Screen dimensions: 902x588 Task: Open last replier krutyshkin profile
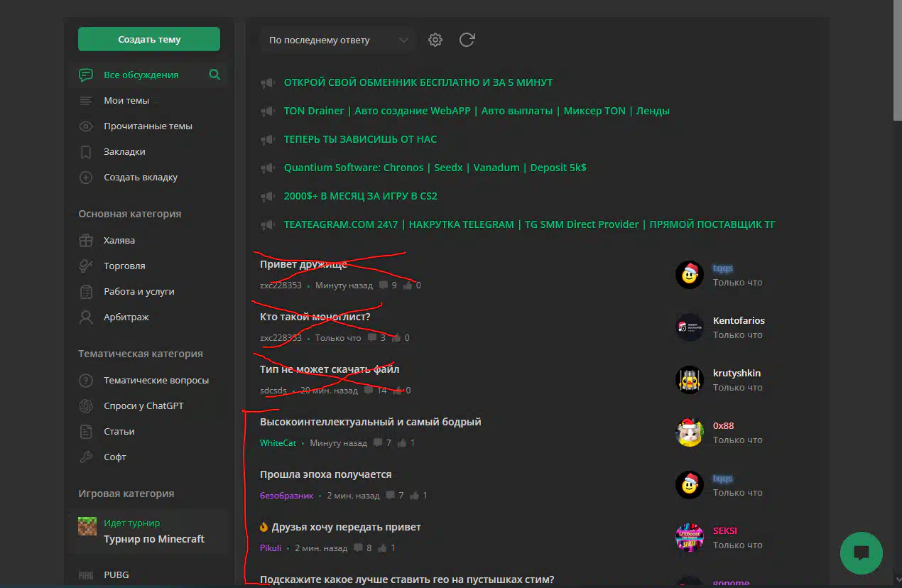(x=737, y=373)
